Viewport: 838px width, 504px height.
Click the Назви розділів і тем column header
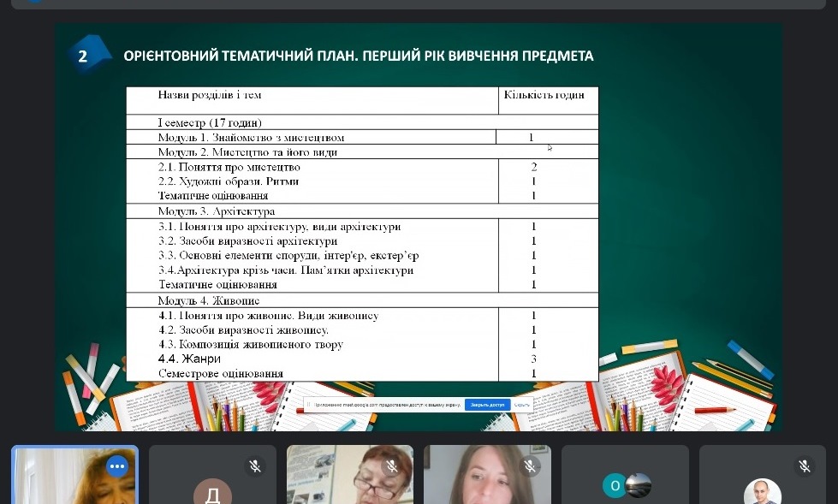point(210,95)
